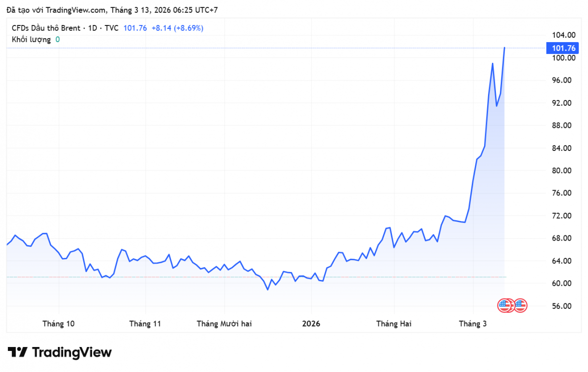Click the 104.00 price scale label
588x372 pixels.
(x=563, y=35)
